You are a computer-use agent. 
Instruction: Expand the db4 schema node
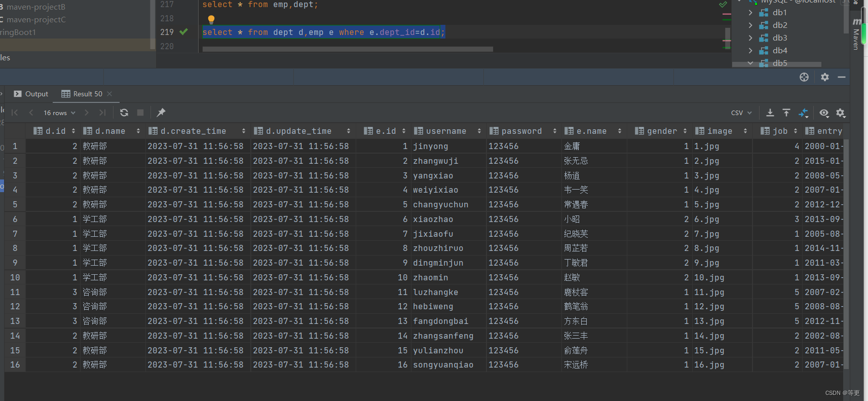click(750, 50)
